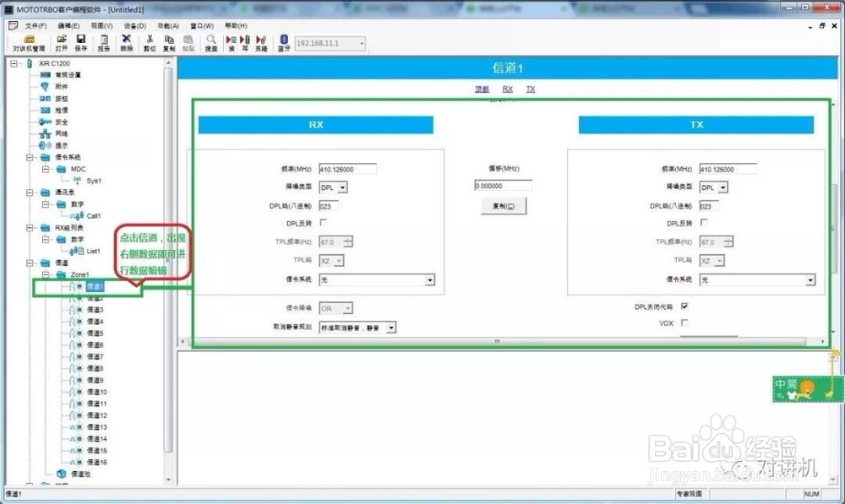The height and width of the screenshot is (504, 845).
Task: Uncheck DPL关闭代码 checkbox
Action: pos(684,306)
